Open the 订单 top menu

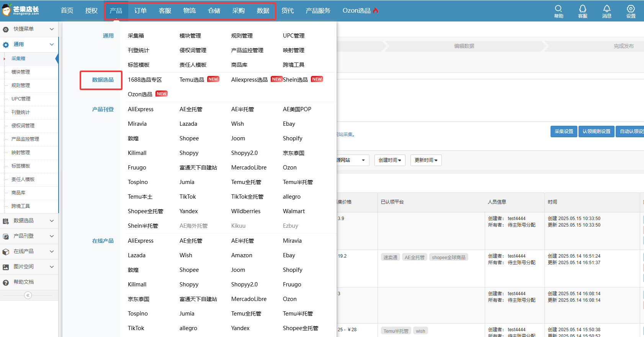pos(141,10)
